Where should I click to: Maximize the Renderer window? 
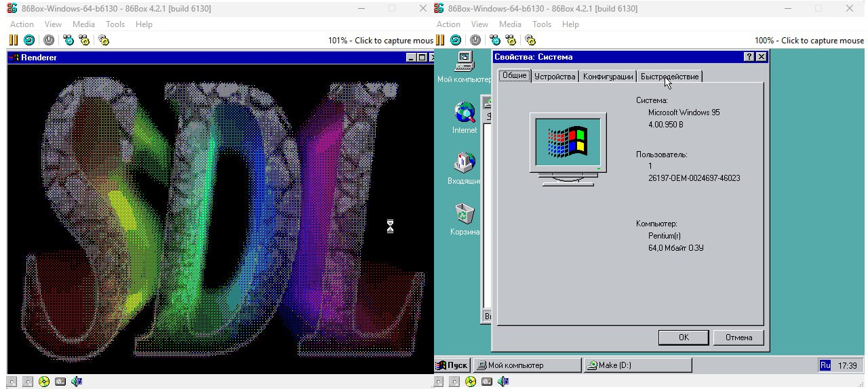(x=422, y=58)
